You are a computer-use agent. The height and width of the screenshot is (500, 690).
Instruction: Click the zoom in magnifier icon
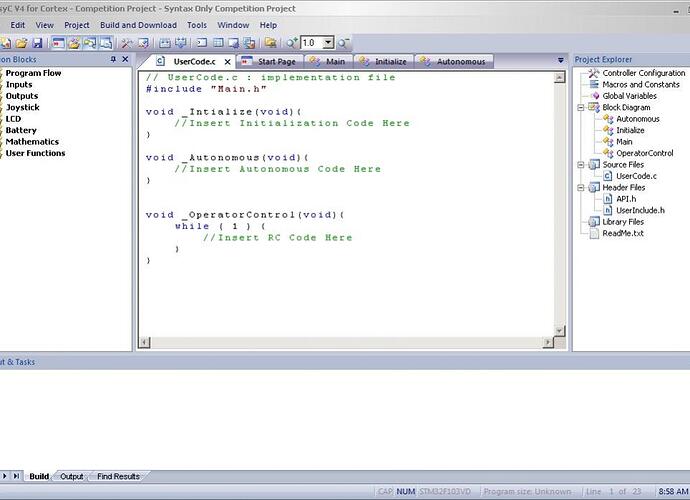point(292,43)
